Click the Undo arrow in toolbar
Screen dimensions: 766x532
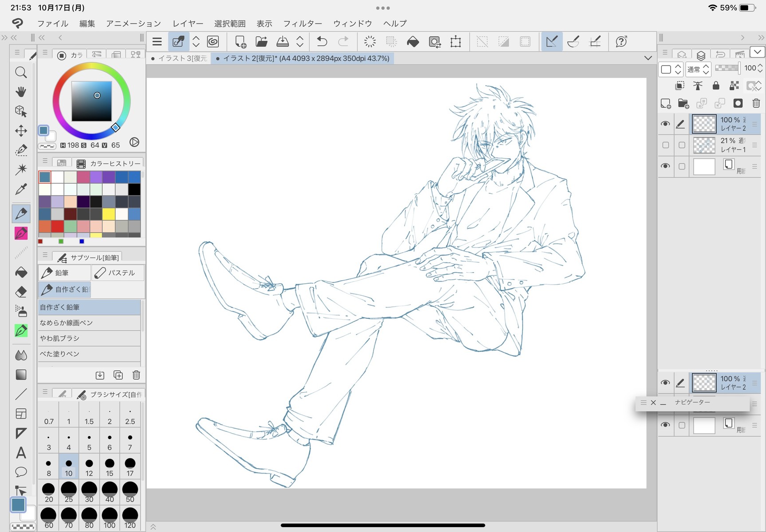pyautogui.click(x=322, y=42)
